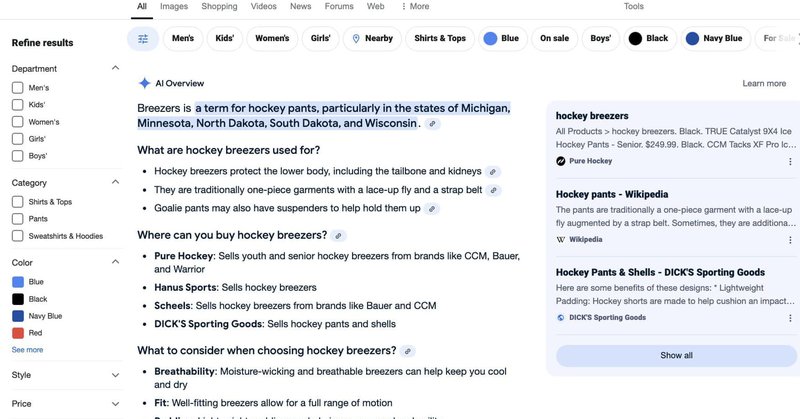Open the More search types menu

(x=415, y=6)
